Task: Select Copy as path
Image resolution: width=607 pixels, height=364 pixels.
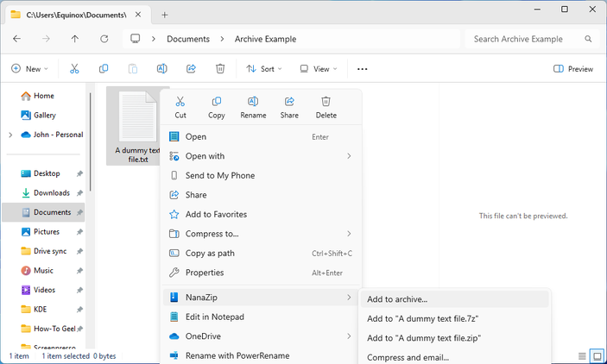Action: coord(261,253)
